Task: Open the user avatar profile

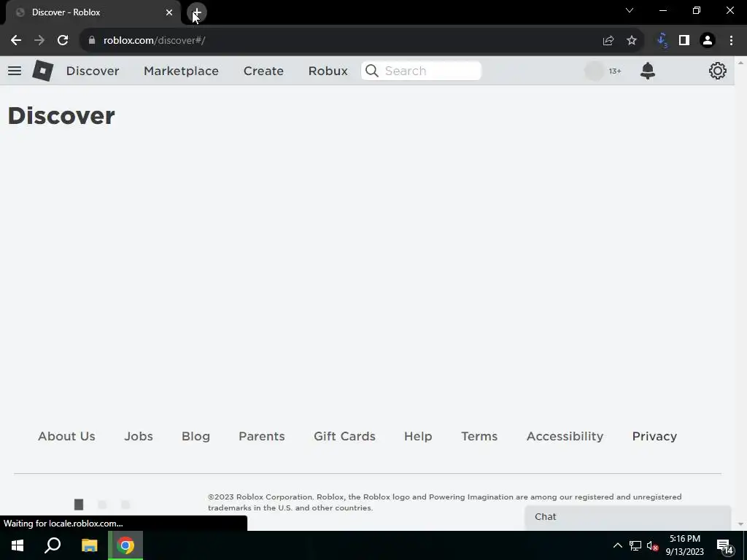Action: click(x=594, y=71)
